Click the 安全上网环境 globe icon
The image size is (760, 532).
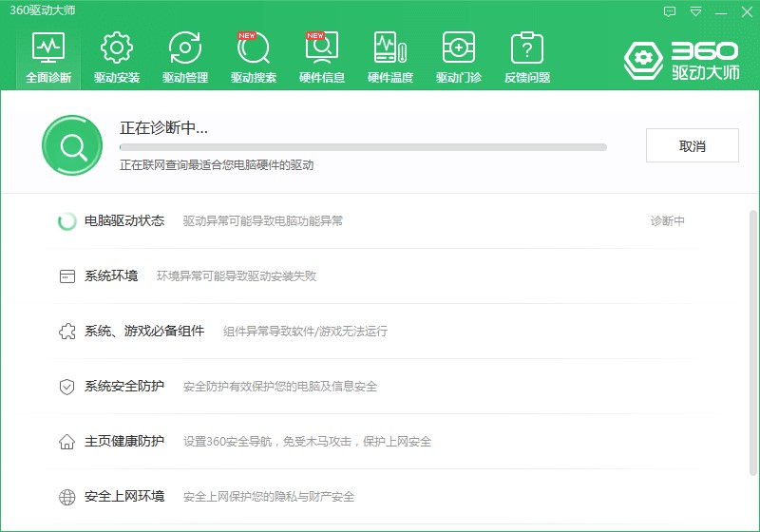[x=66, y=497]
